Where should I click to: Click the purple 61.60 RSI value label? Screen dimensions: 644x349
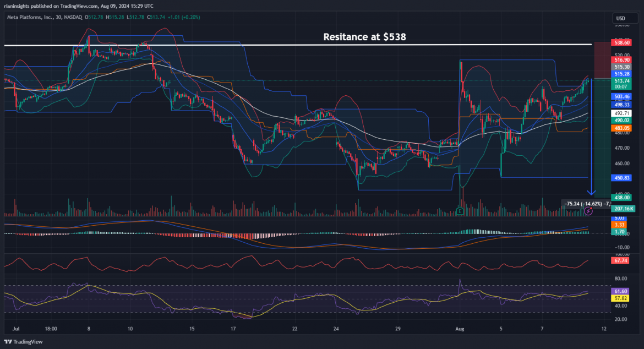coord(621,290)
